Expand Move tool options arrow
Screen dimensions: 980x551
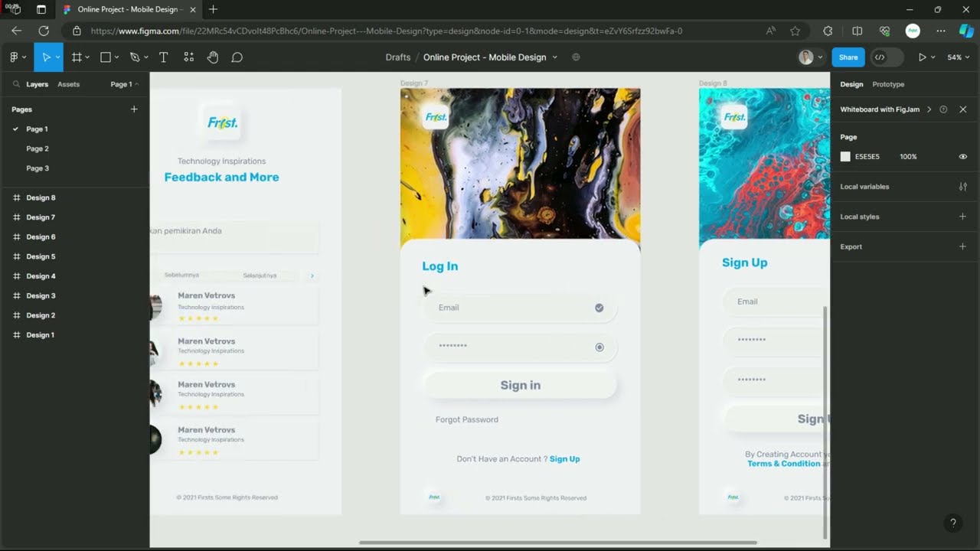click(57, 57)
